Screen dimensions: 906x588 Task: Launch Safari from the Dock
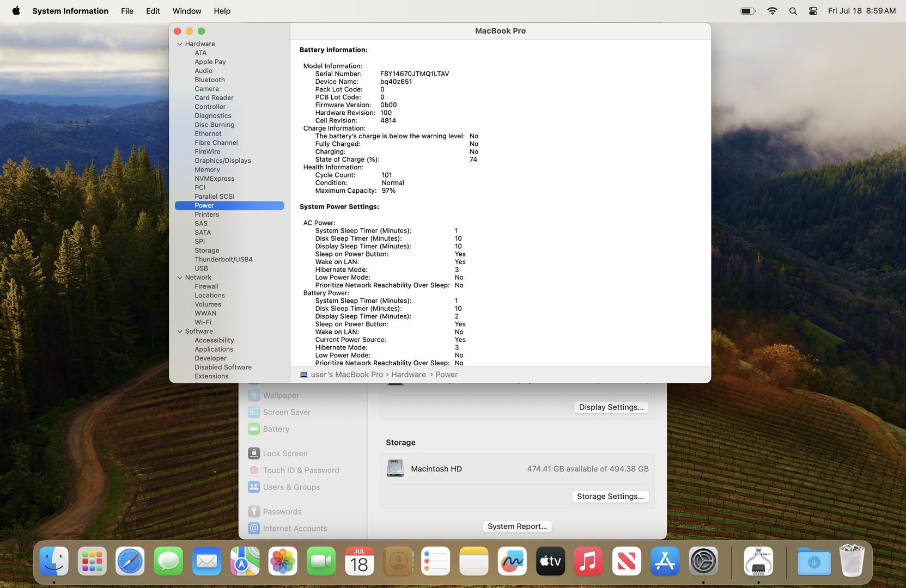(x=130, y=561)
